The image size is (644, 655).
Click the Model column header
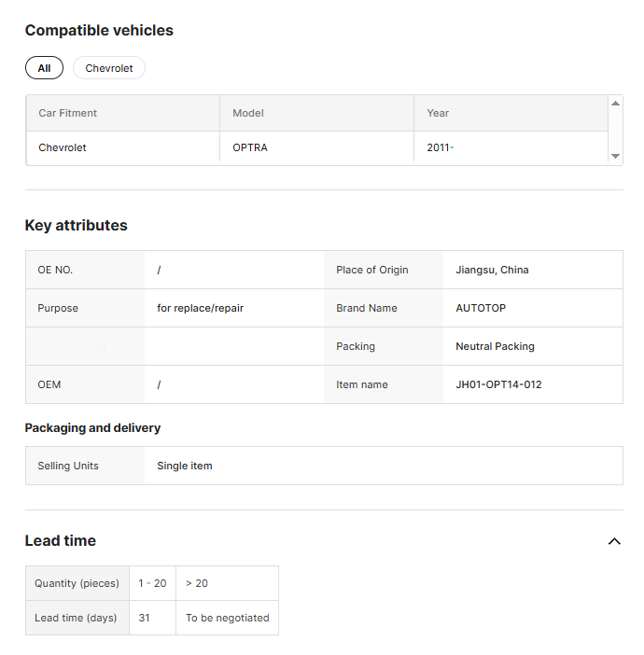tap(248, 113)
